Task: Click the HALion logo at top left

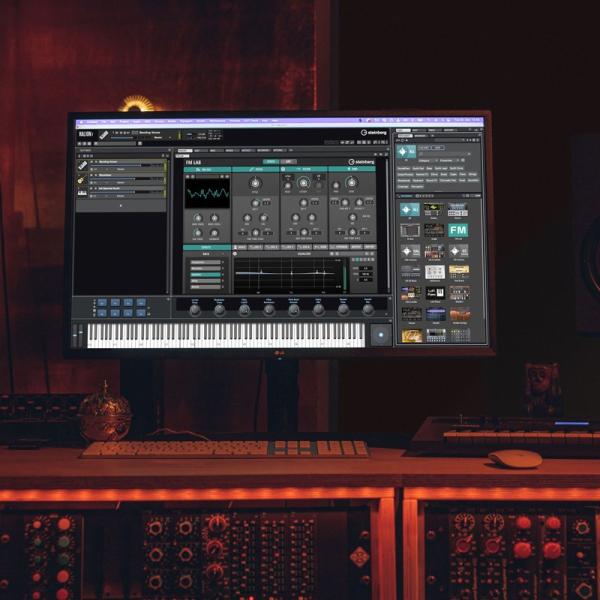Action: pos(86,132)
